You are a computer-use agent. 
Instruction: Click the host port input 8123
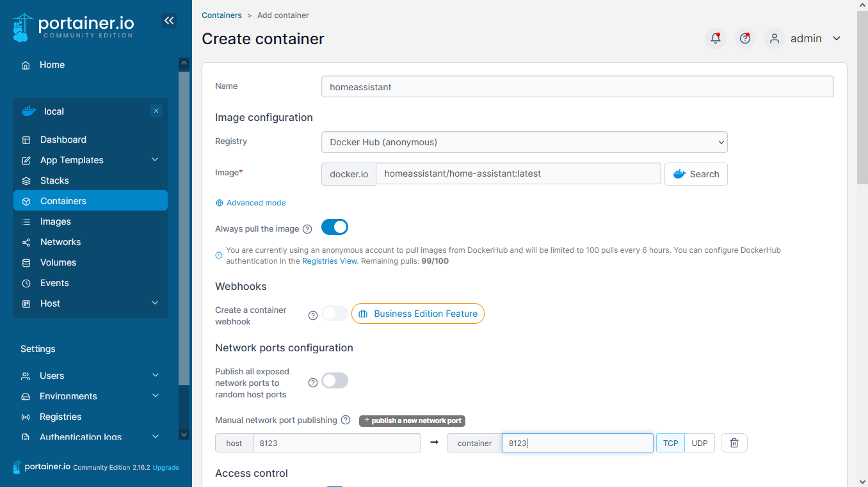[x=337, y=443]
